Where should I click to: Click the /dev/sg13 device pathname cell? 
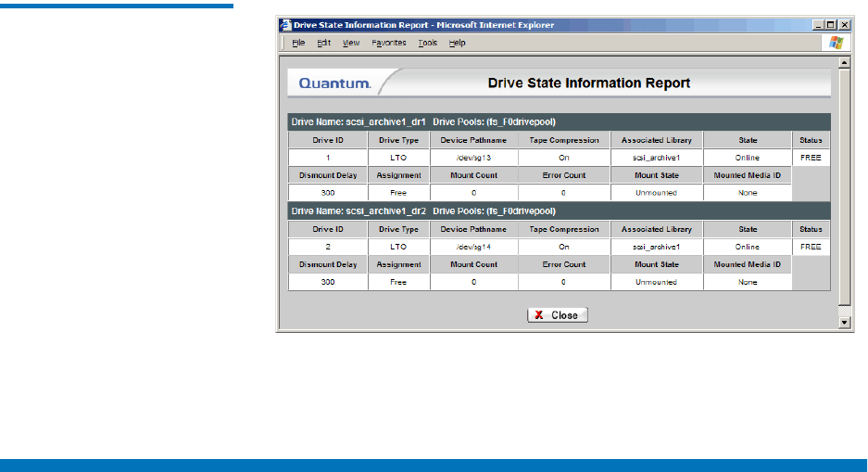[473, 158]
